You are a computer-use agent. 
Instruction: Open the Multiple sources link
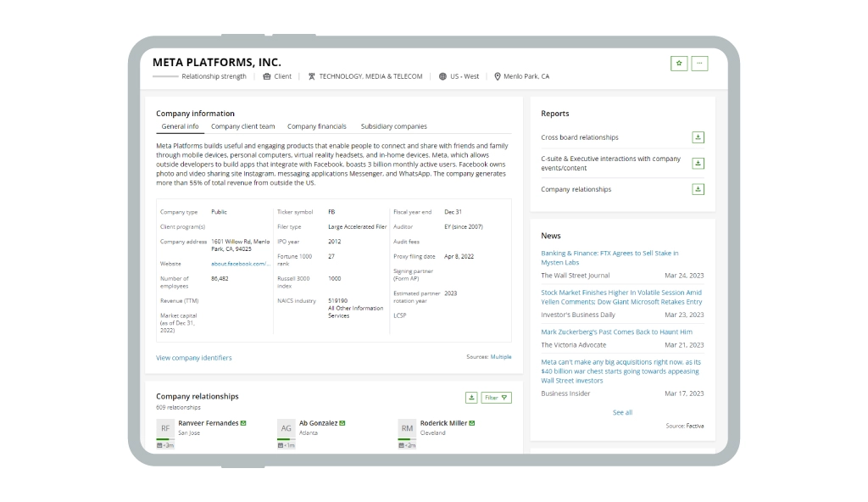coord(500,357)
